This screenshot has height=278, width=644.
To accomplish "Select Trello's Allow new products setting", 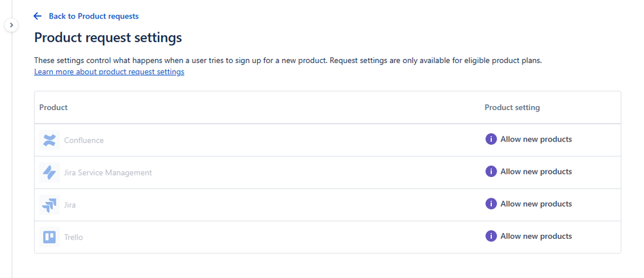I will [536, 236].
